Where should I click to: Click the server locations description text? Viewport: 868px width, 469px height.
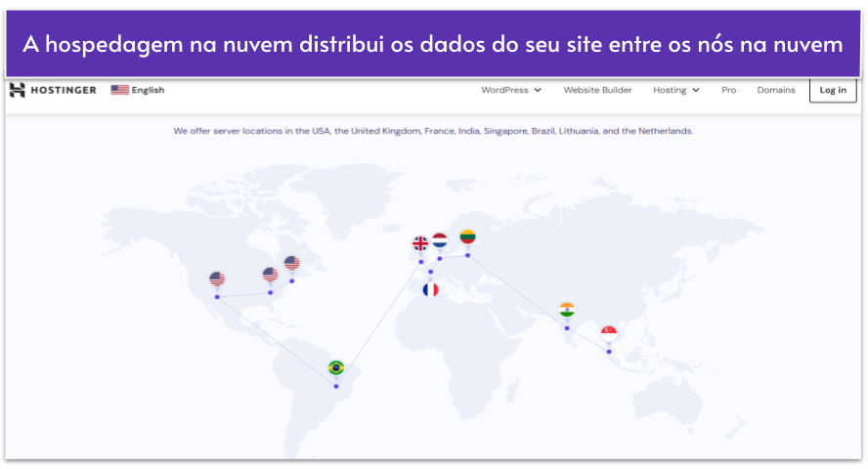coord(433,130)
